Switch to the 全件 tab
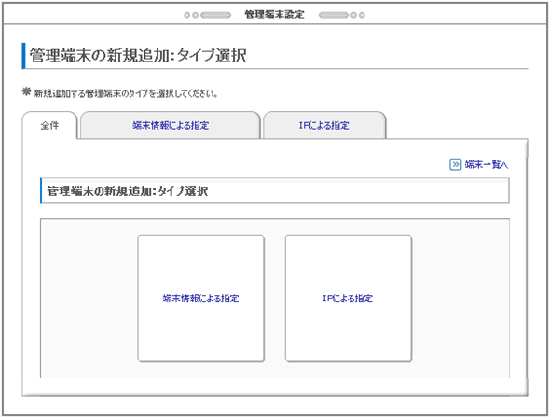The width and height of the screenshot is (550, 418). pos(49,125)
